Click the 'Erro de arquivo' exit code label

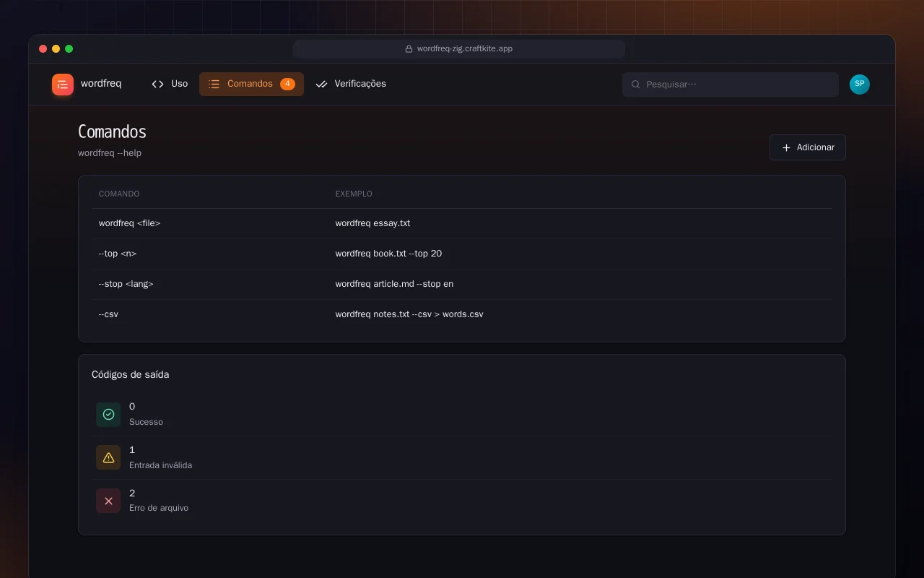[159, 508]
